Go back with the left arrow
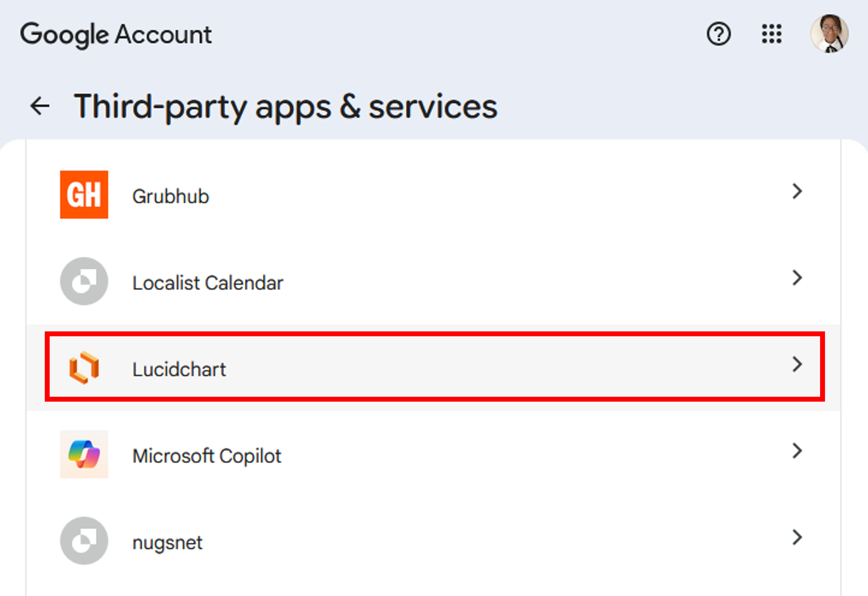This screenshot has width=868, height=596. [x=40, y=106]
